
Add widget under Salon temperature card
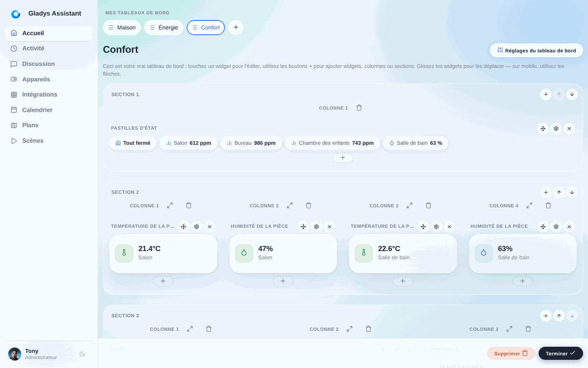(163, 281)
